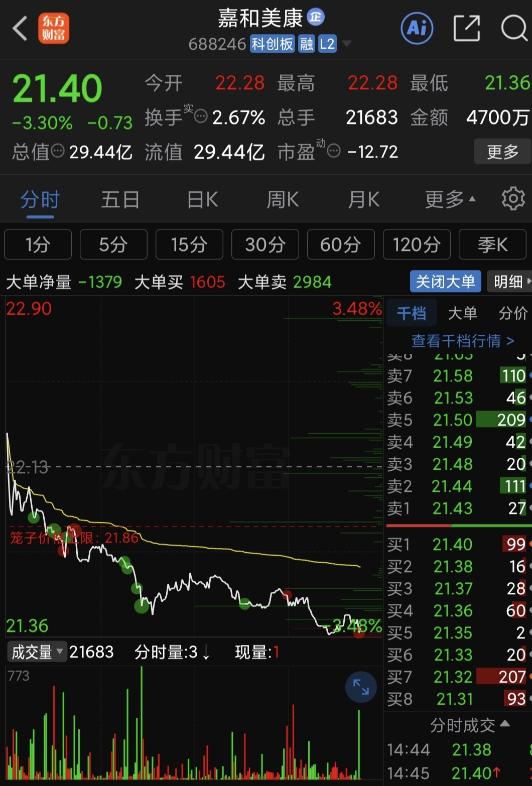
Task: Expand stock header dropdown arrow
Action: [346, 44]
